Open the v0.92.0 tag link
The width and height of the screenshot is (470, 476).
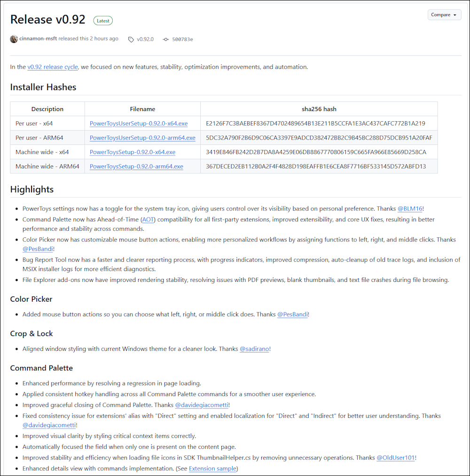pos(145,39)
